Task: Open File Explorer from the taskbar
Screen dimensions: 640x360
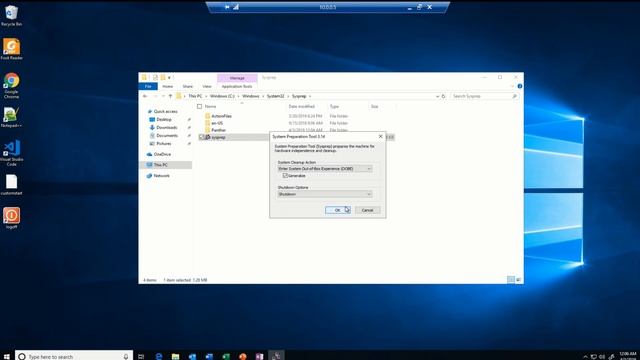Action: [176, 356]
